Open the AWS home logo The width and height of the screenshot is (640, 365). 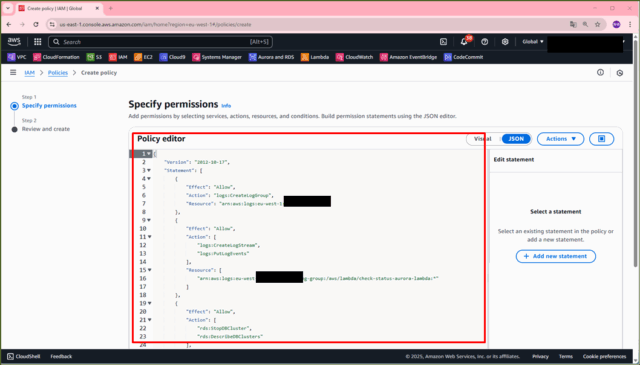[x=14, y=42]
